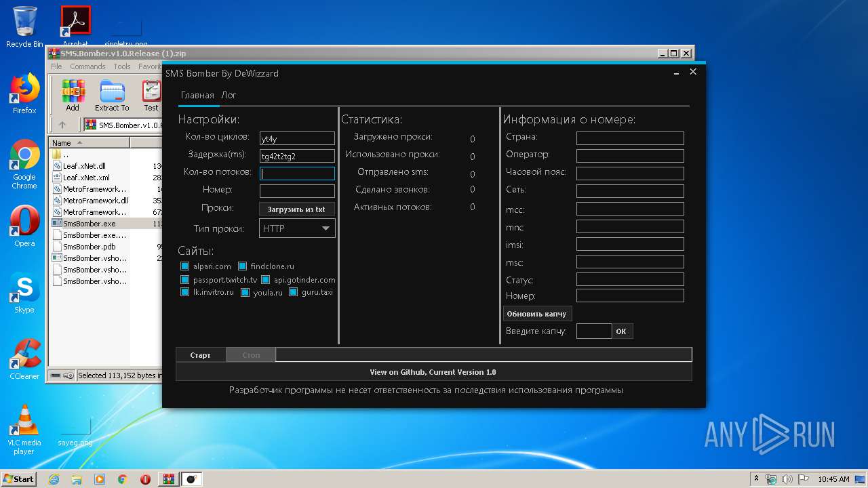
Task: Toggle passport.twitch.tv checkbox
Action: pyautogui.click(x=184, y=279)
